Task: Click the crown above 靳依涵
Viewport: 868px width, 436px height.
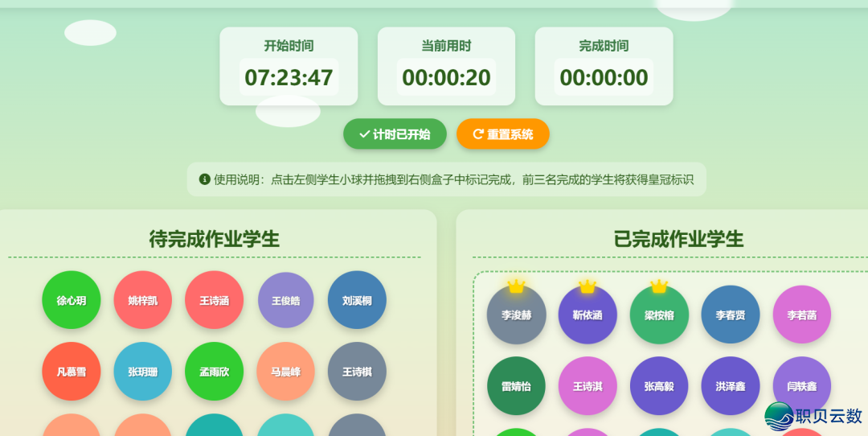Action: tap(588, 286)
